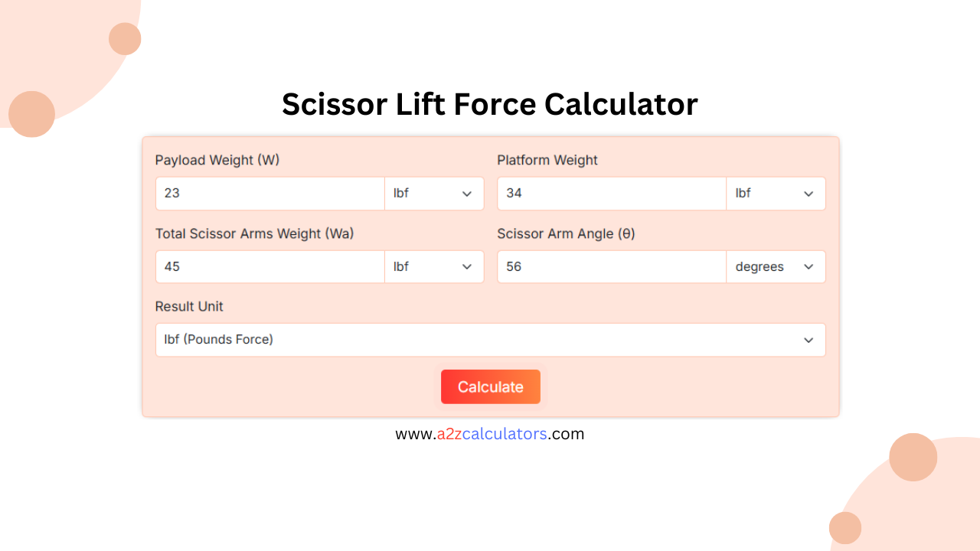Visit the a2zcalculators website link
The width and height of the screenshot is (980, 551).
[x=489, y=434]
